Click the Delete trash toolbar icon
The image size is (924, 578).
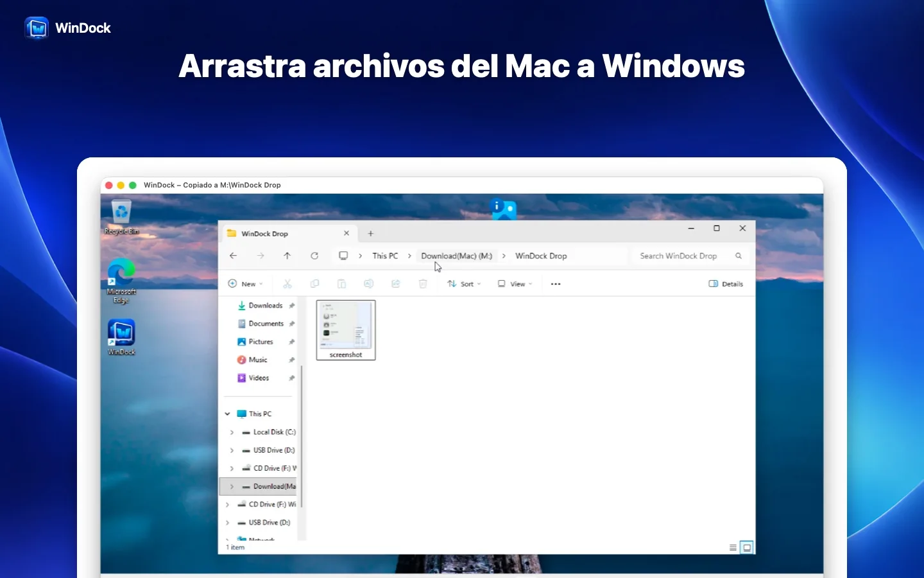tap(423, 284)
